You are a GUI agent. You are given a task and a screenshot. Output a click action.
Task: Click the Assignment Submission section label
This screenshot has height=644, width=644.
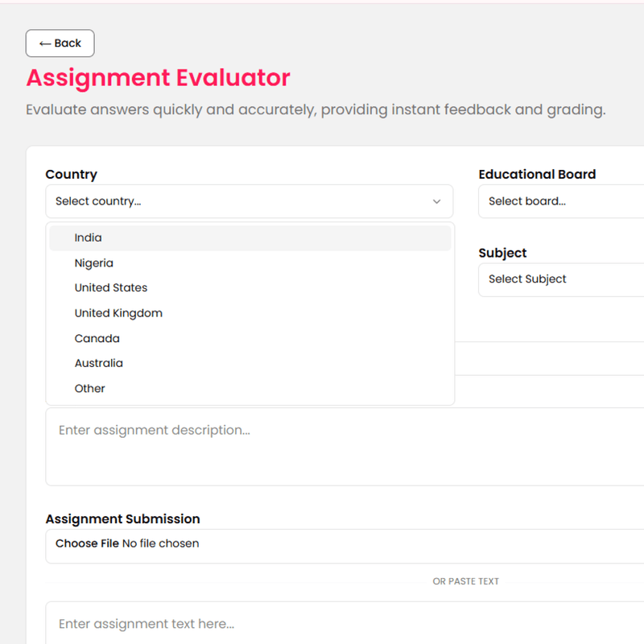coord(122,519)
